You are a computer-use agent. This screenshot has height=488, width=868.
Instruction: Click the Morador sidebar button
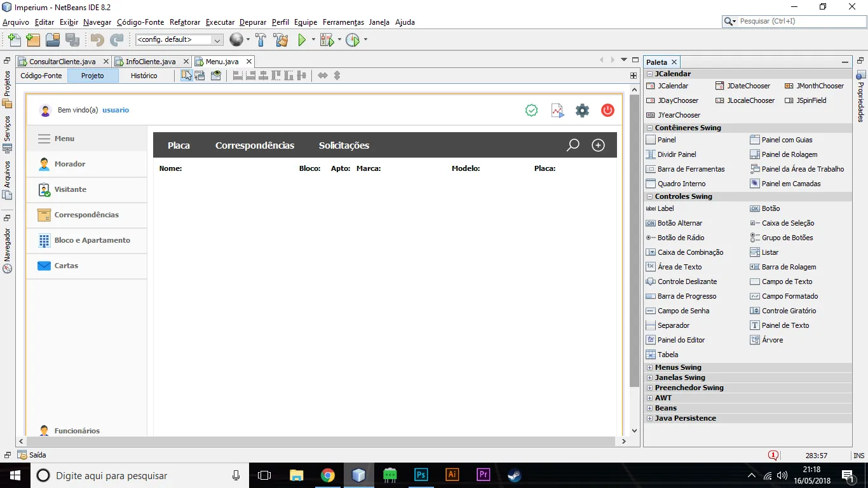click(86, 164)
